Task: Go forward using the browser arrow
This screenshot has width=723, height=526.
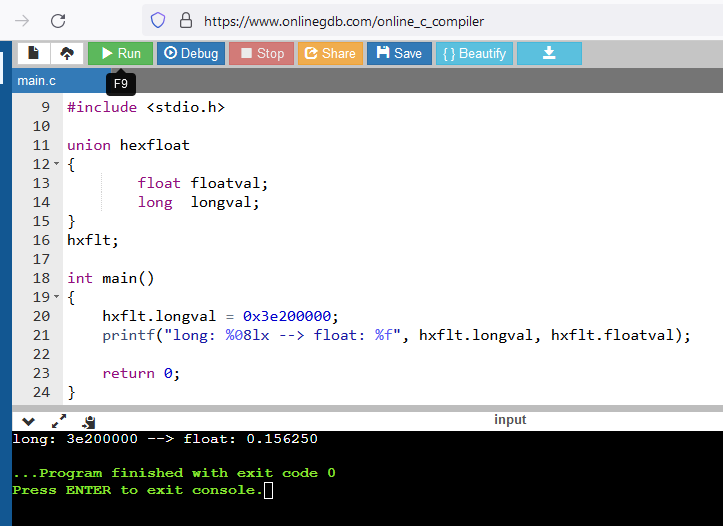Action: (22, 21)
